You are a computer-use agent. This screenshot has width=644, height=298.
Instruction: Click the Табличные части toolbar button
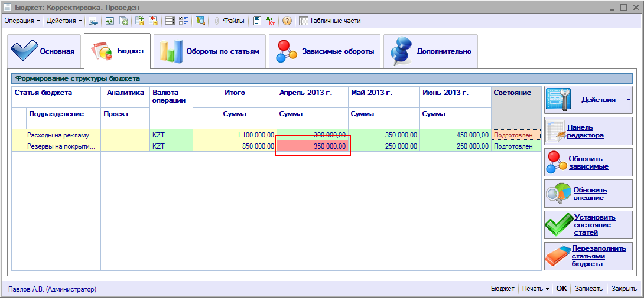pyautogui.click(x=330, y=21)
